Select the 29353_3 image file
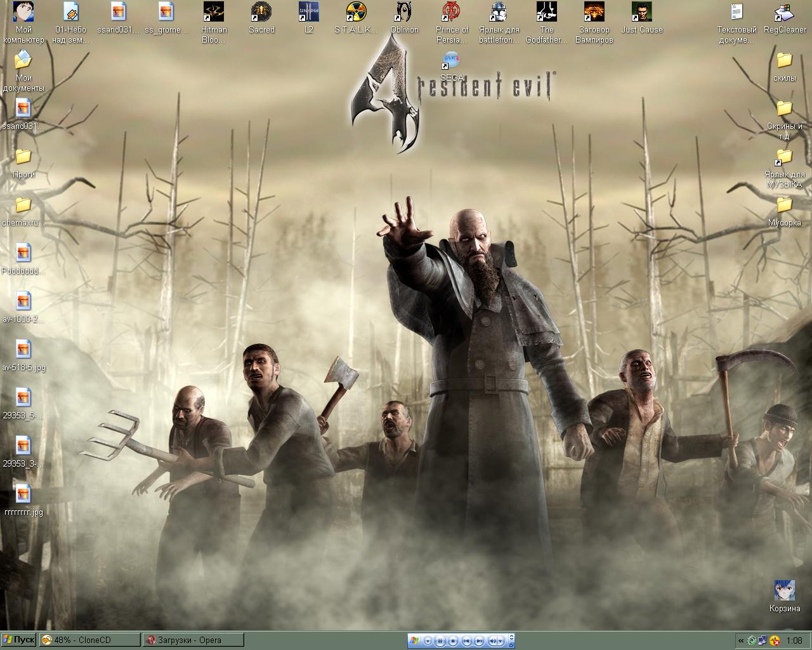This screenshot has height=650, width=812. [23, 452]
